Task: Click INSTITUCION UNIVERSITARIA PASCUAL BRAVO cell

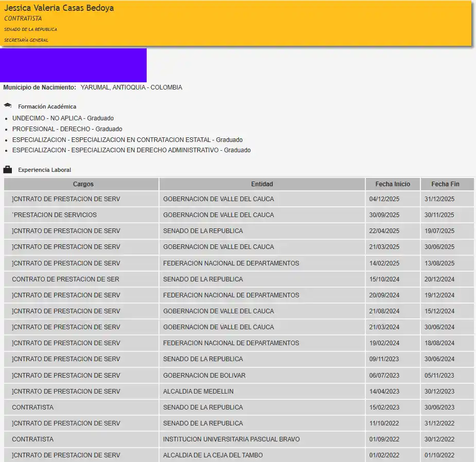Action: click(x=231, y=439)
